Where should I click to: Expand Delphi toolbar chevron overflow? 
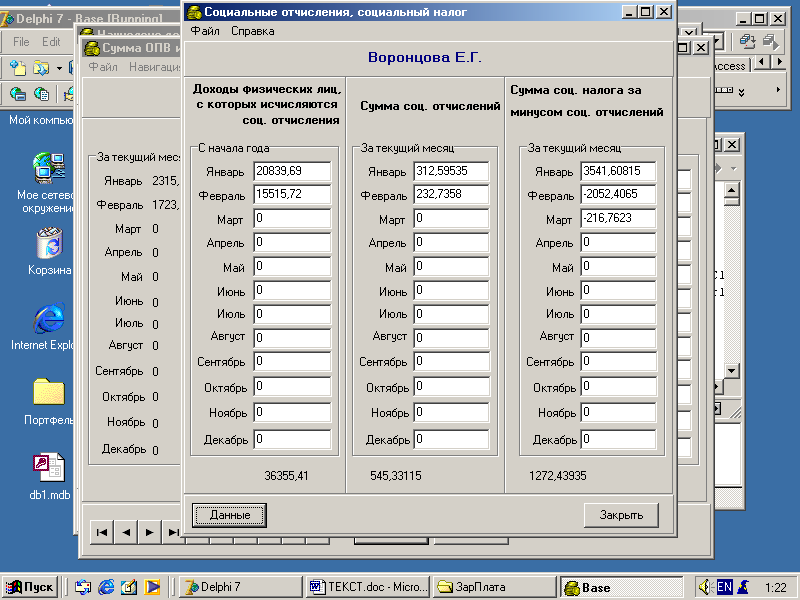point(741,92)
